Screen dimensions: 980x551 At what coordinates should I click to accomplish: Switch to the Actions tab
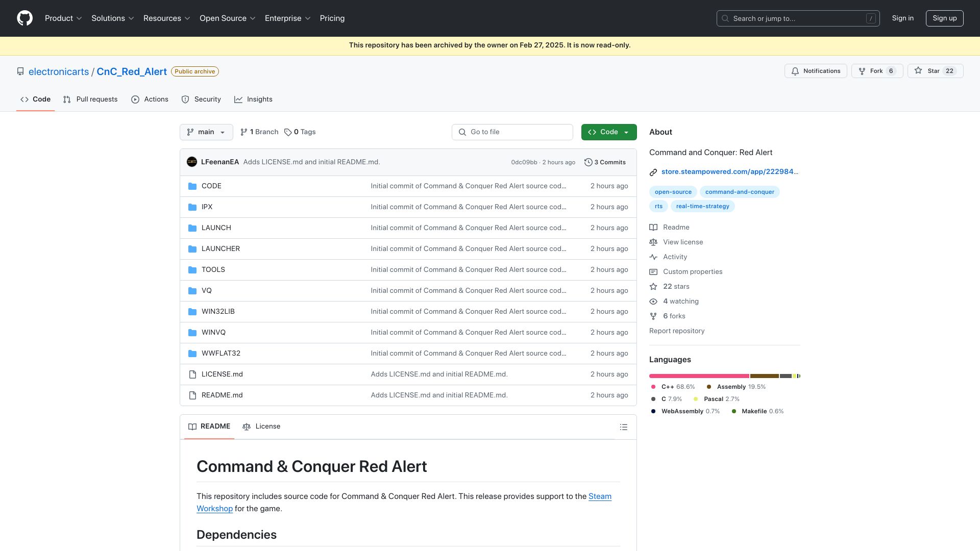click(150, 99)
